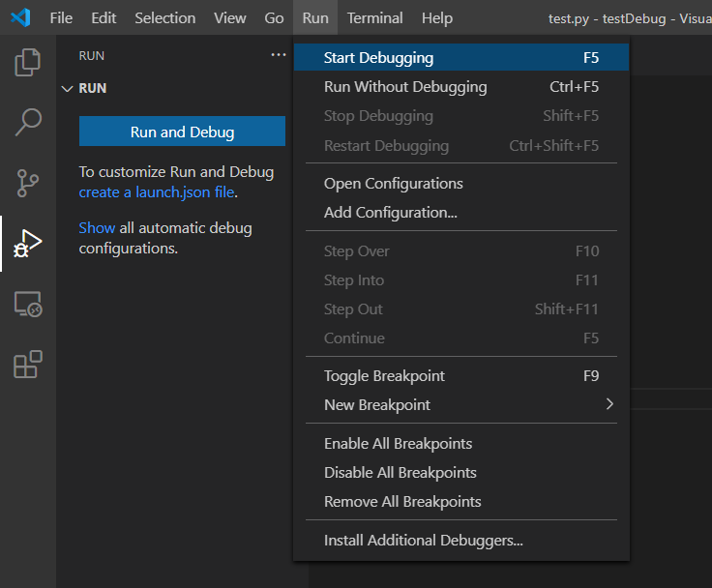
Task: Open the RUN panel more actions ellipsis
Action: 279,56
